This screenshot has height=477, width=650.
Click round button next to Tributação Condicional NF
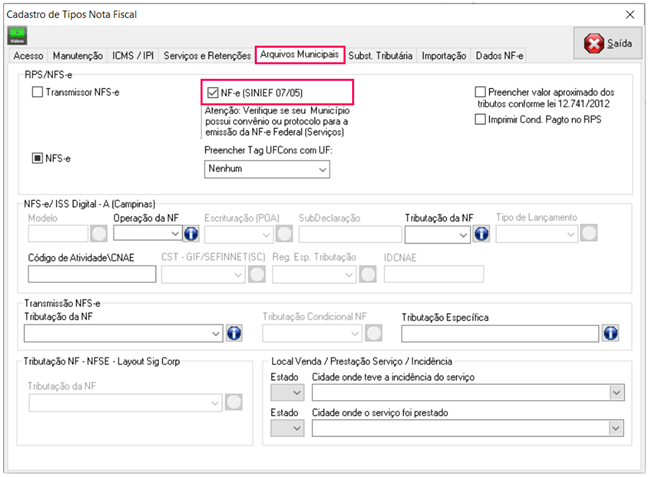[374, 333]
